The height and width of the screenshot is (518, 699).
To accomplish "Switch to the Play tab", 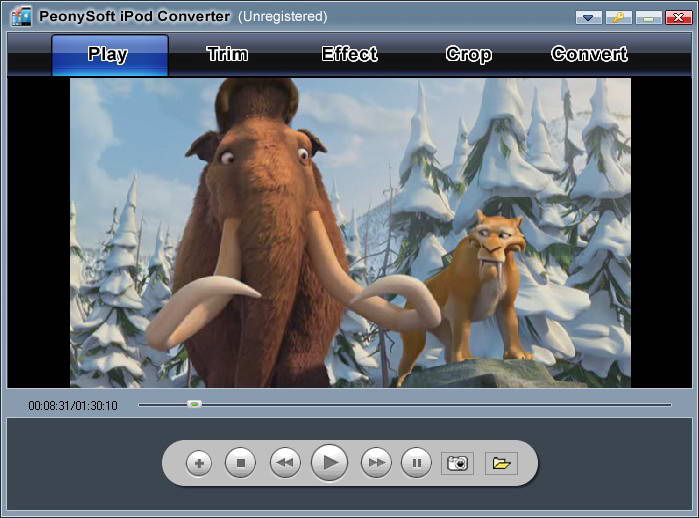I will click(x=110, y=55).
